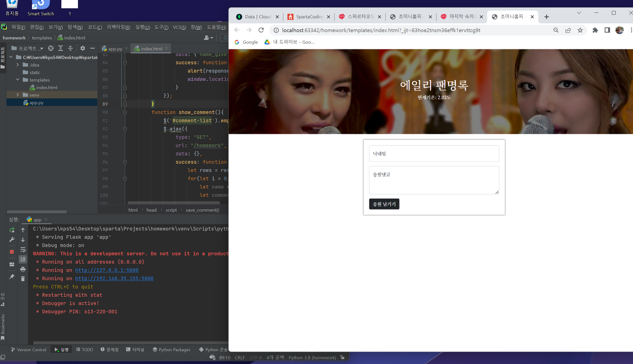Select index.html in project tree
This screenshot has height=364, width=633.
point(46,87)
